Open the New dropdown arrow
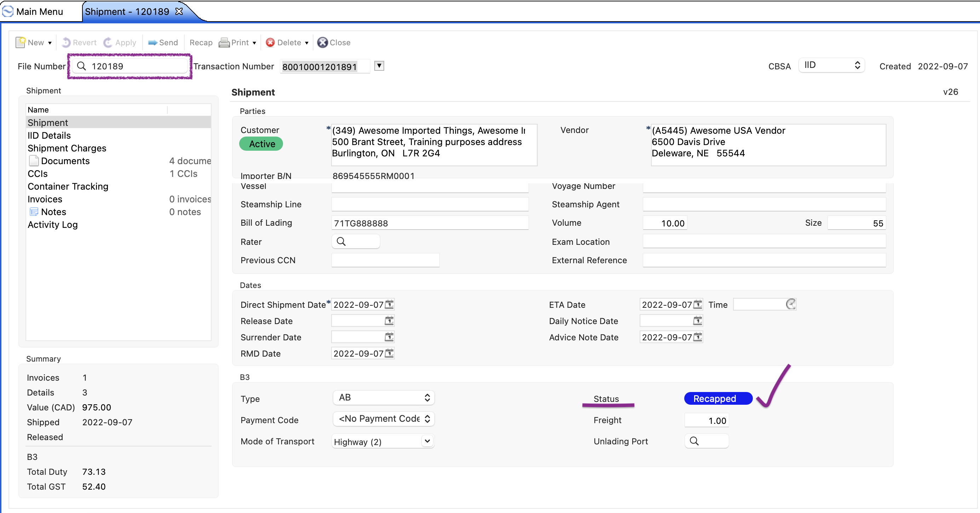Viewport: 980px width, 513px height. 50,43
